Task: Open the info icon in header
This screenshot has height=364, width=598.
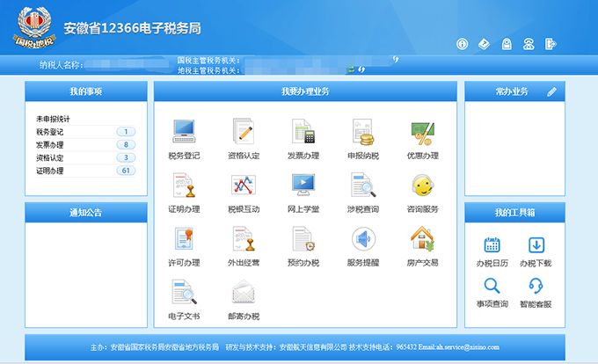Action: 462,44
